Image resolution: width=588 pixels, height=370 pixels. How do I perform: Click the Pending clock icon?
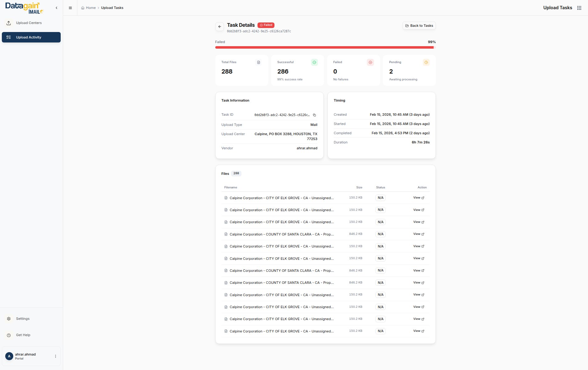tap(426, 62)
